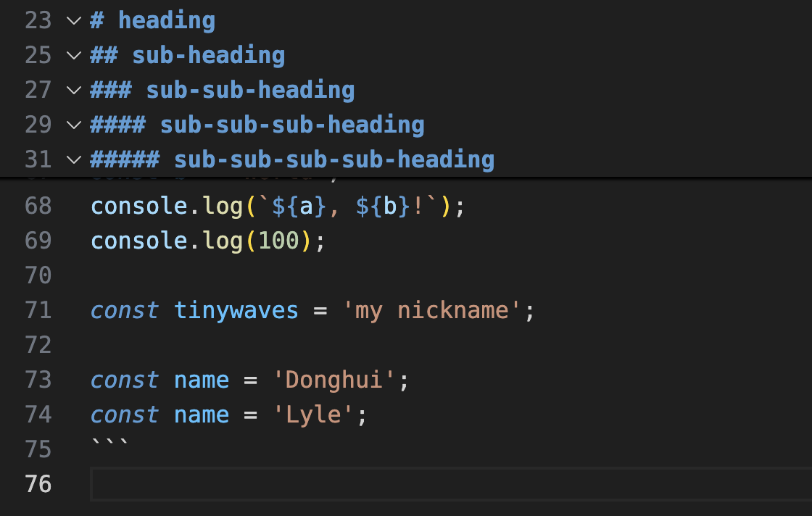This screenshot has height=516, width=812.
Task: Fold the section at line 29 chevron
Action: 73,125
